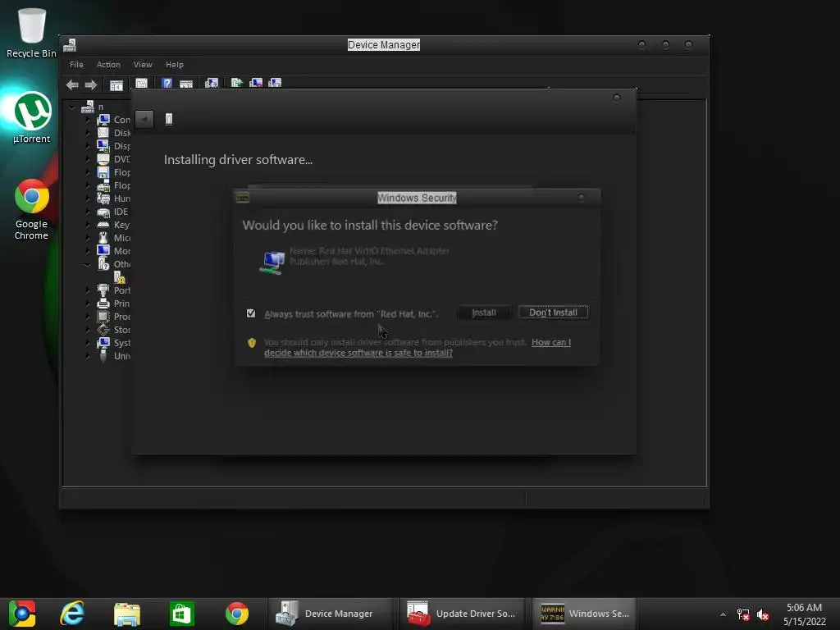
Task: Select the System devices tree row
Action: click(x=114, y=343)
